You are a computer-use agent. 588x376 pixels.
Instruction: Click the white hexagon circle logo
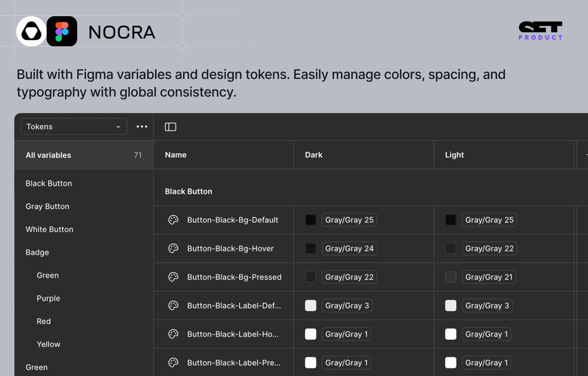31,32
